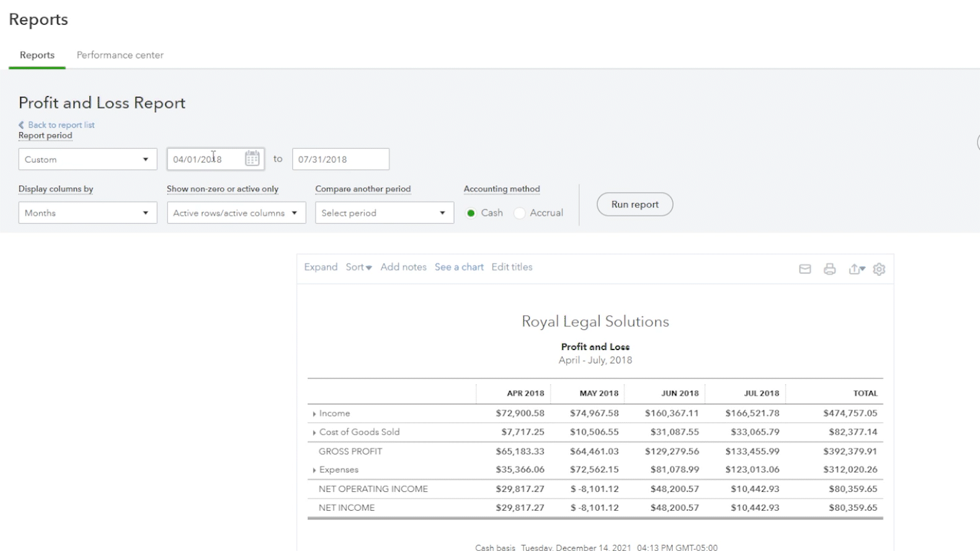Click June income value $160,367.11

pyautogui.click(x=672, y=413)
